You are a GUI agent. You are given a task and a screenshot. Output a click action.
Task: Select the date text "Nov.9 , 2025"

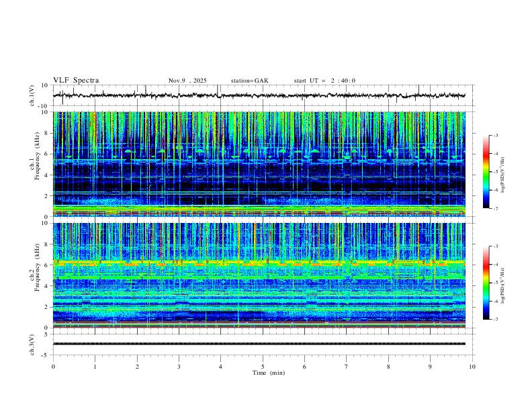[x=187, y=81]
